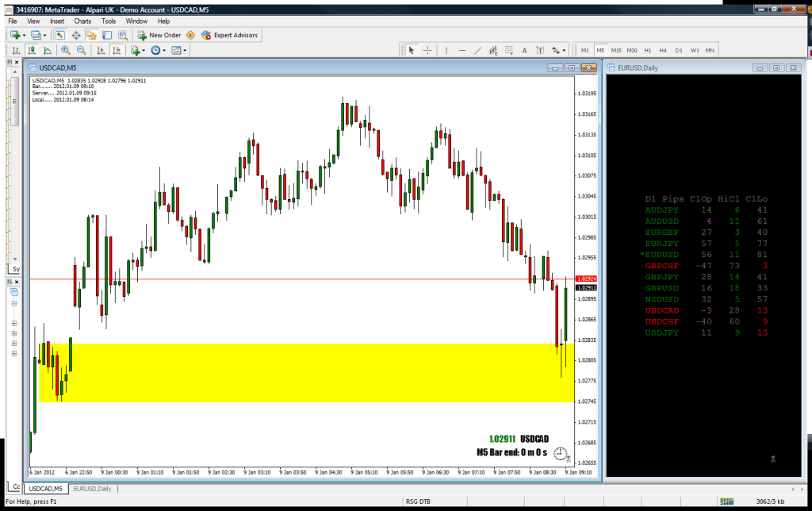
Task: Open the New Chart toolbar button
Action: click(x=15, y=35)
